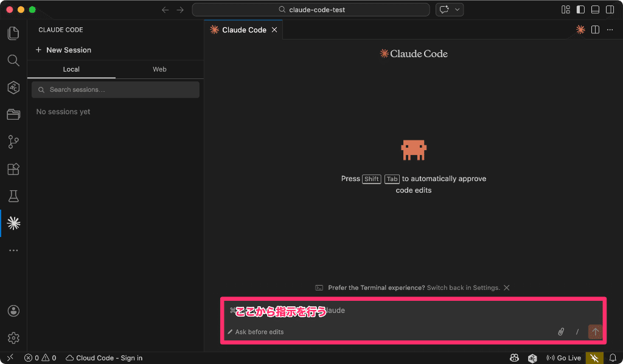Open the hexagon extension icon below Search in the activity bar
Screen dimensions: 623x364
(x=13, y=88)
